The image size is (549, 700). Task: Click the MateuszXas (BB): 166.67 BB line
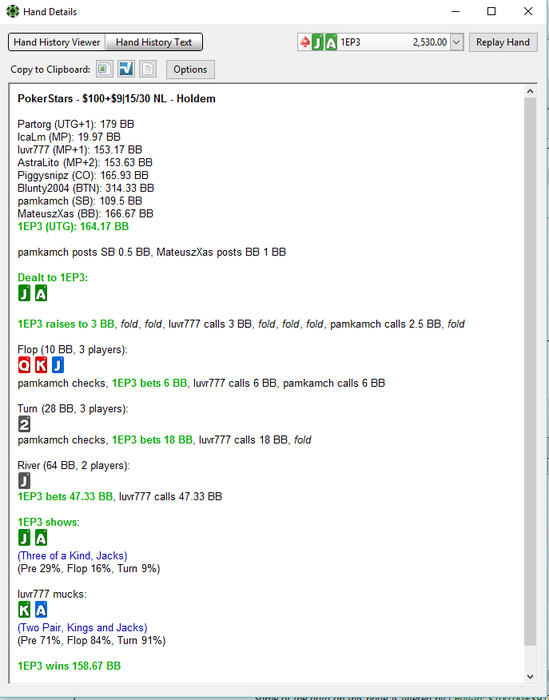tap(85, 214)
